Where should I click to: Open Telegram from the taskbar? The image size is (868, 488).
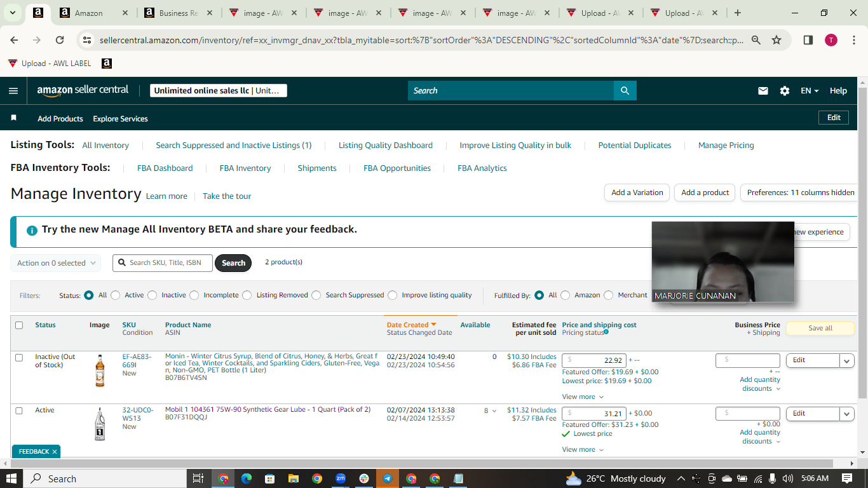click(388, 478)
